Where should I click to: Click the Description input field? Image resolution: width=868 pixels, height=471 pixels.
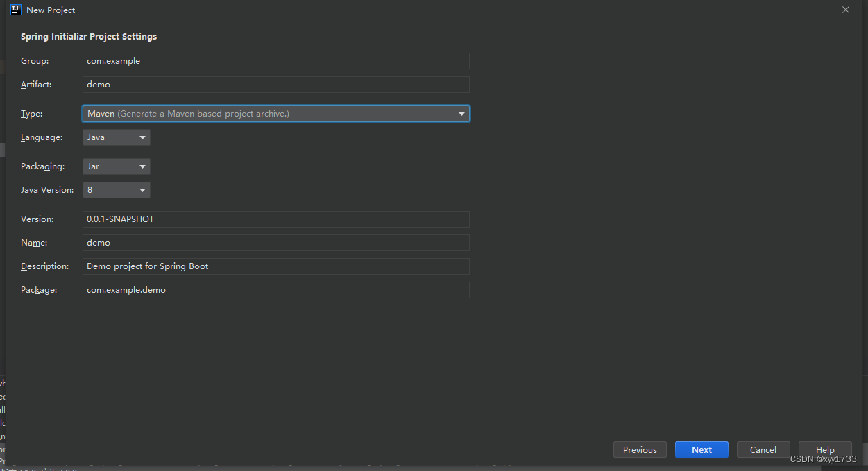pos(276,266)
